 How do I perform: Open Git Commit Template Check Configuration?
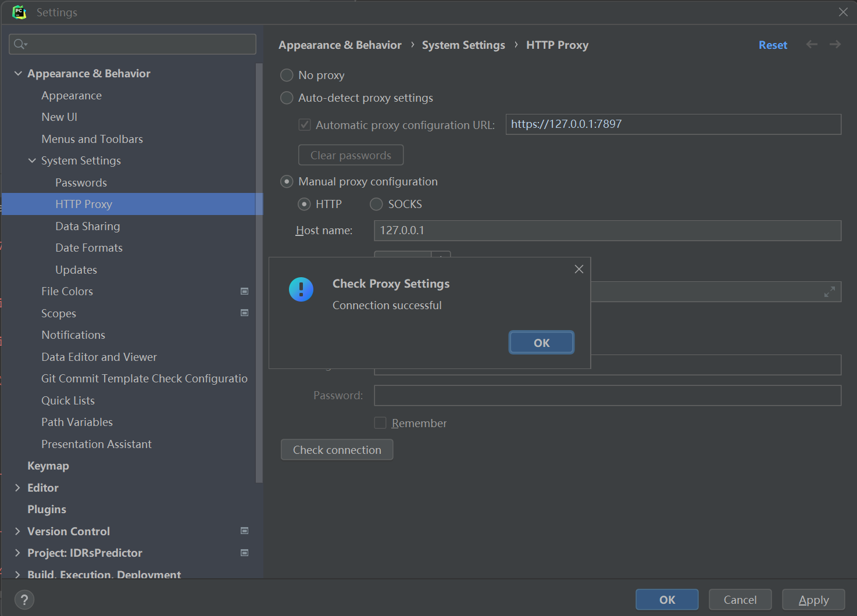(x=144, y=378)
